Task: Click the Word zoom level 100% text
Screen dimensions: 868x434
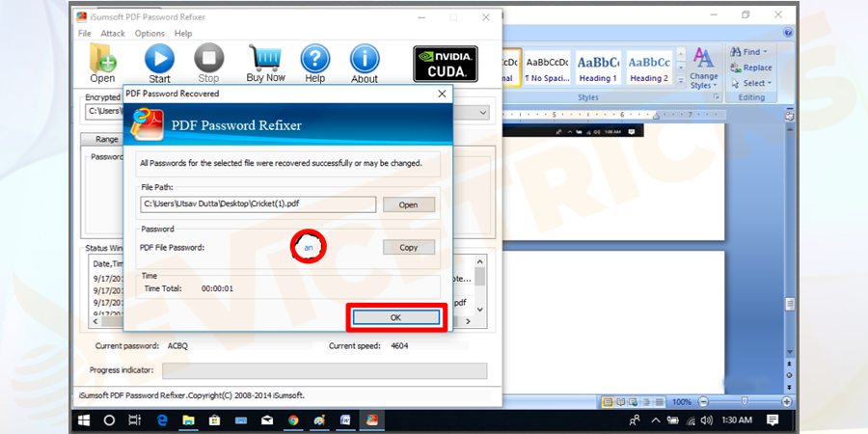Action: [x=682, y=402]
